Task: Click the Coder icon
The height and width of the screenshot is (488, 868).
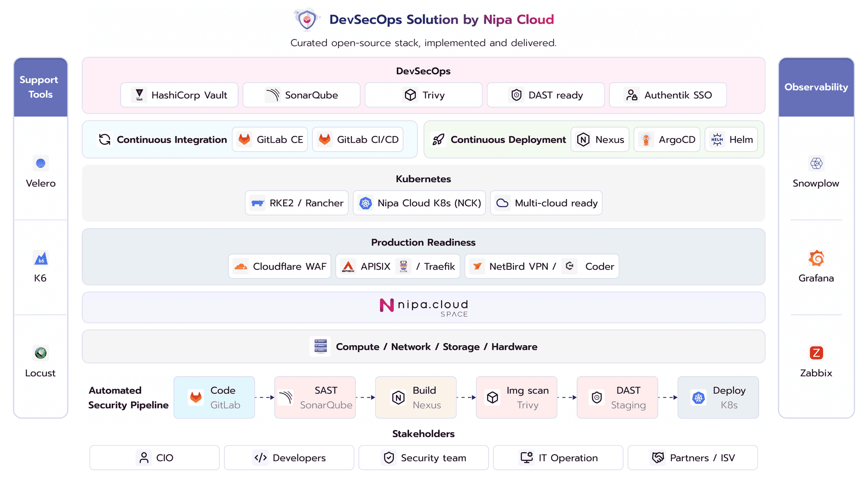Action: click(x=570, y=266)
